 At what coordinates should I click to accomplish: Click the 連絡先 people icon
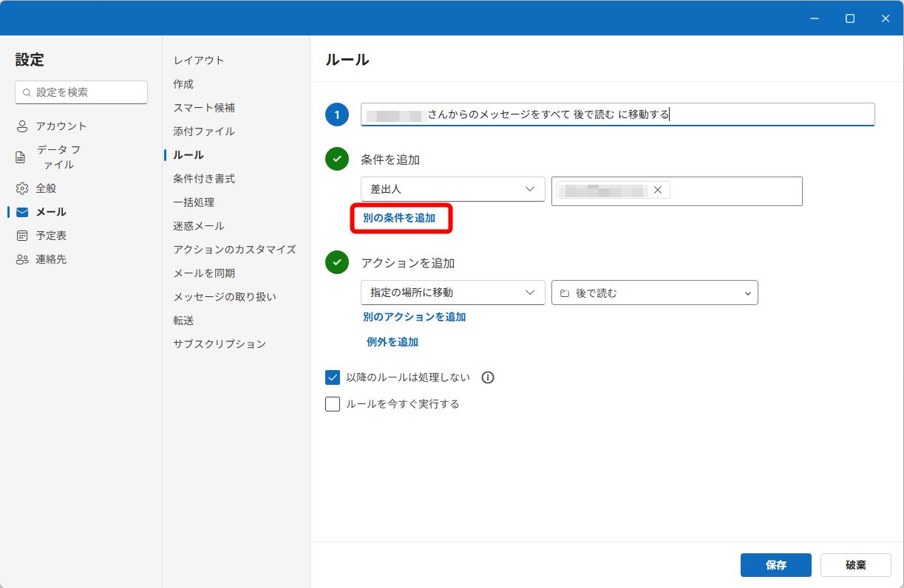click(x=22, y=259)
